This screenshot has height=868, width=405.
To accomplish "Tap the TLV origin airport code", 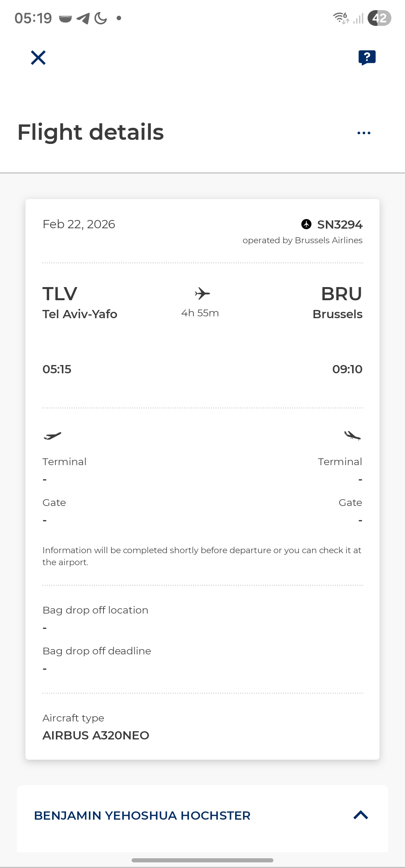I will (60, 294).
